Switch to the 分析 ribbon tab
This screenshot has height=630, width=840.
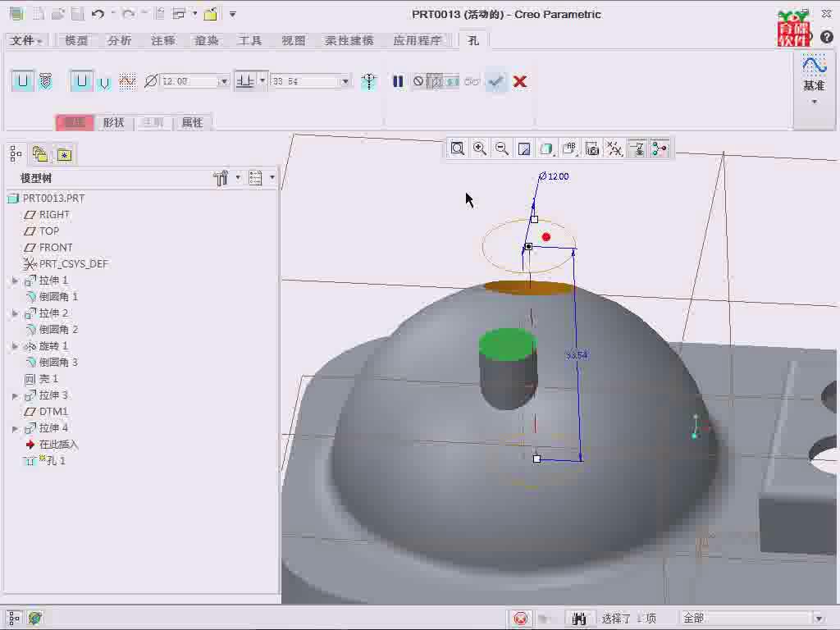coord(119,40)
